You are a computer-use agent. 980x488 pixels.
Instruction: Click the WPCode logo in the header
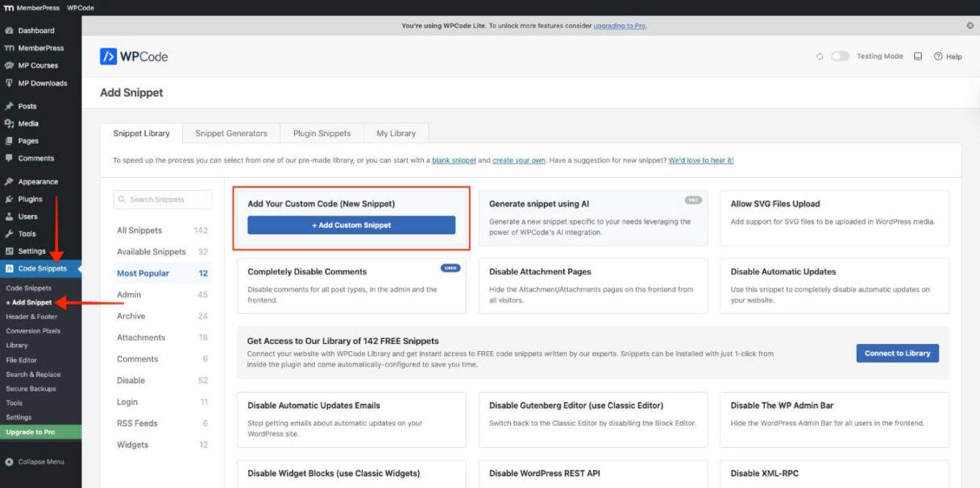click(134, 56)
